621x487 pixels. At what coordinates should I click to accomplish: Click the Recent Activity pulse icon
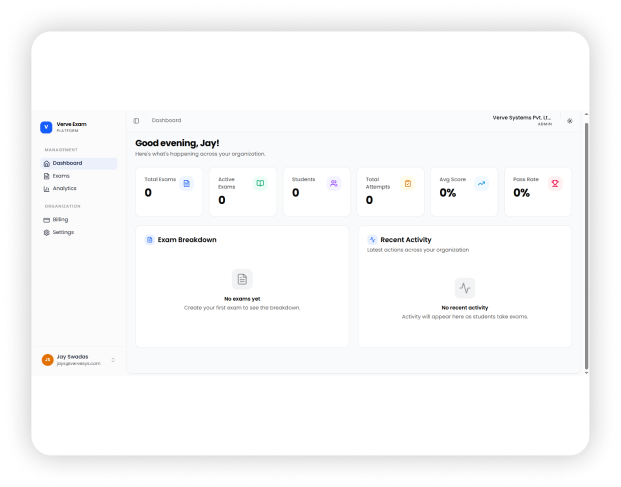coord(372,240)
